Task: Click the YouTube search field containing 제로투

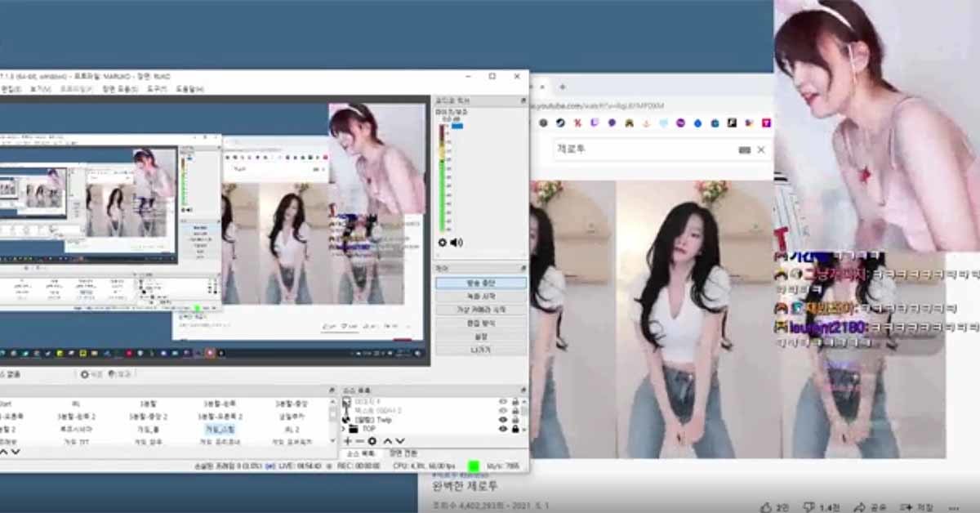Action: tap(645, 150)
